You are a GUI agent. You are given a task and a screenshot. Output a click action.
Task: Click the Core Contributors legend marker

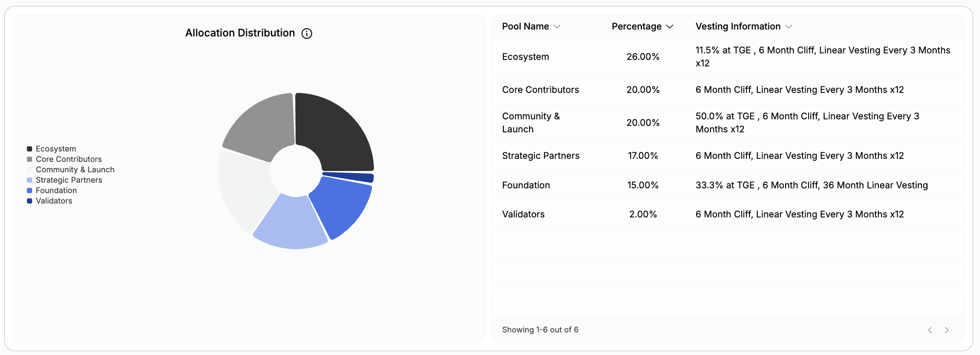coord(29,159)
